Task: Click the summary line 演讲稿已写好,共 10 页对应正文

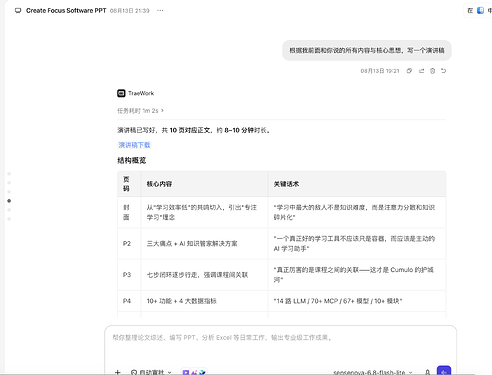Action: click(194, 130)
